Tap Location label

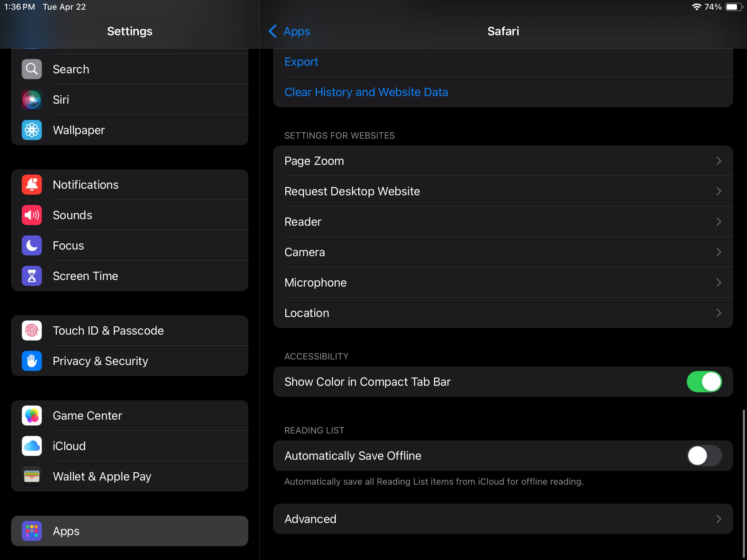(307, 313)
